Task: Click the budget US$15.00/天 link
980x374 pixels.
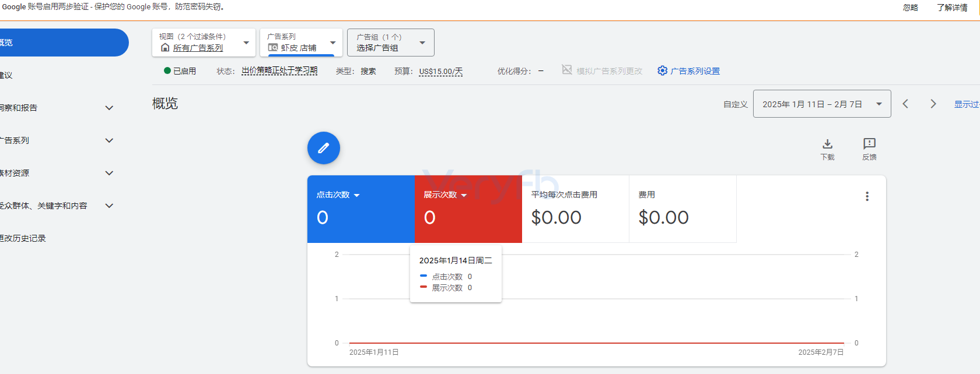Action: (441, 72)
